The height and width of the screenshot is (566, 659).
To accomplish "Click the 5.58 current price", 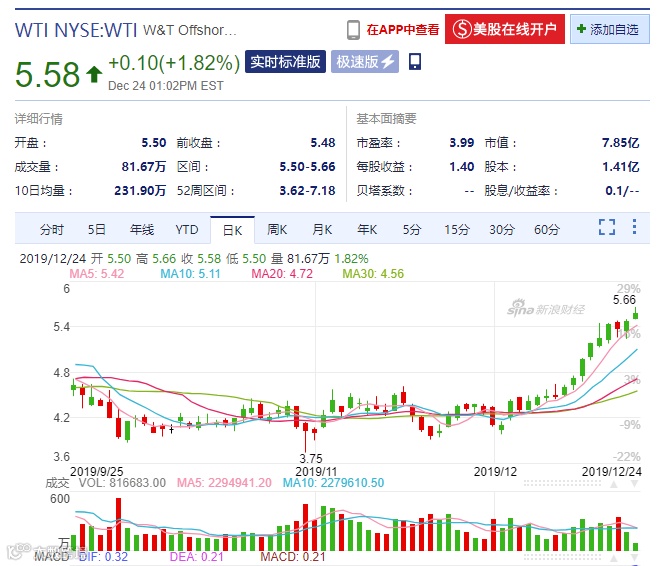I will coord(47,74).
